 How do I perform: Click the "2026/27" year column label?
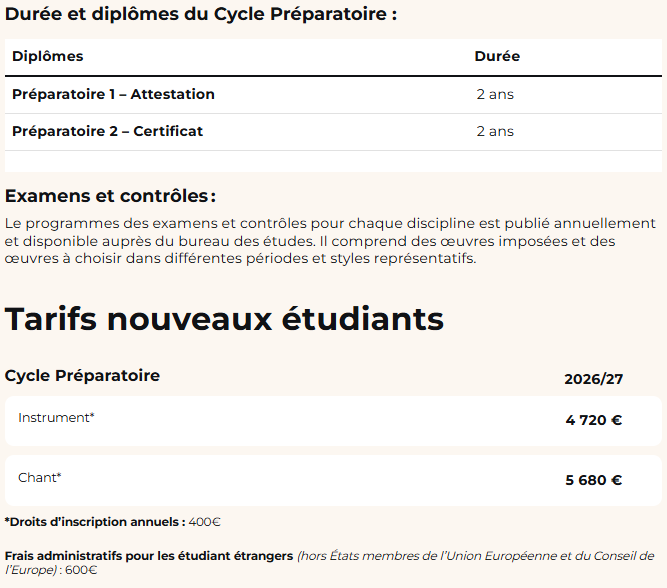[x=593, y=379]
